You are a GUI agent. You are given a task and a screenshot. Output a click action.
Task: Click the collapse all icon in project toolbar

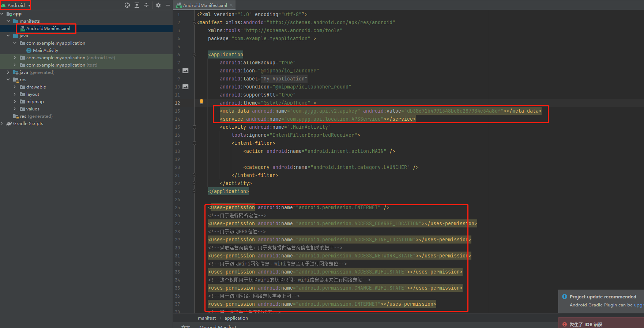(x=146, y=5)
